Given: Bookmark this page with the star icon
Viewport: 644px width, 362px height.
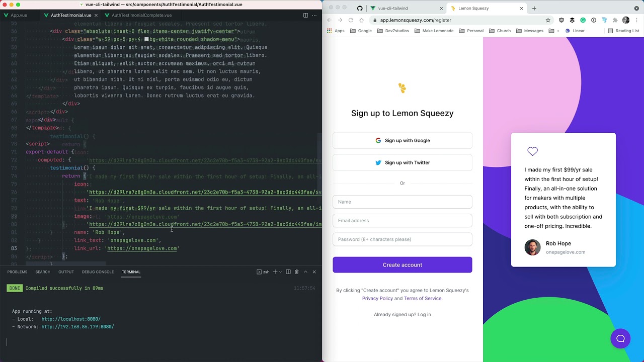Looking at the screenshot, I should tap(548, 20).
